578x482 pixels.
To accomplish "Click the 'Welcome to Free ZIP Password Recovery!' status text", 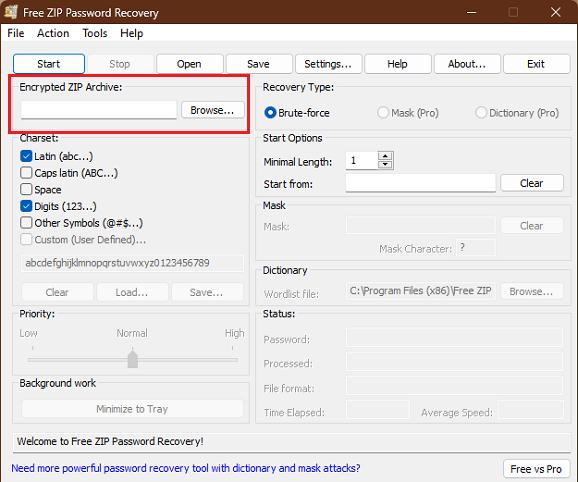I will point(110,441).
